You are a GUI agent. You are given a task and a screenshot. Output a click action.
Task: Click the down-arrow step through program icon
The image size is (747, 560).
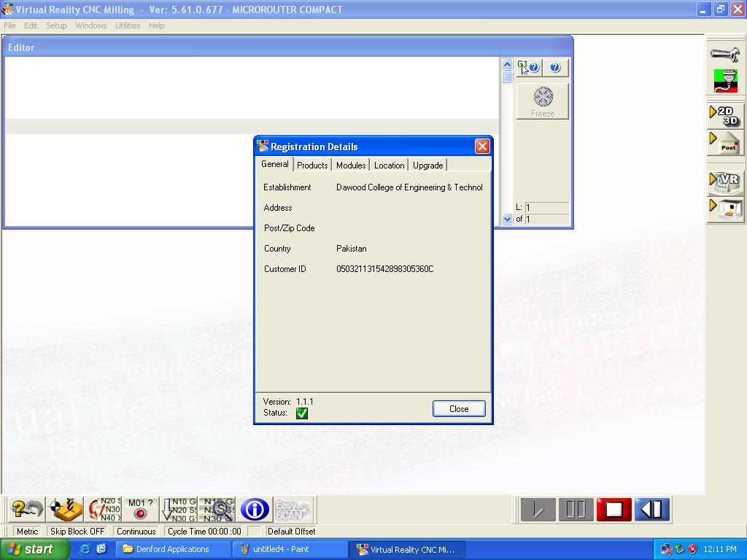pyautogui.click(x=178, y=510)
